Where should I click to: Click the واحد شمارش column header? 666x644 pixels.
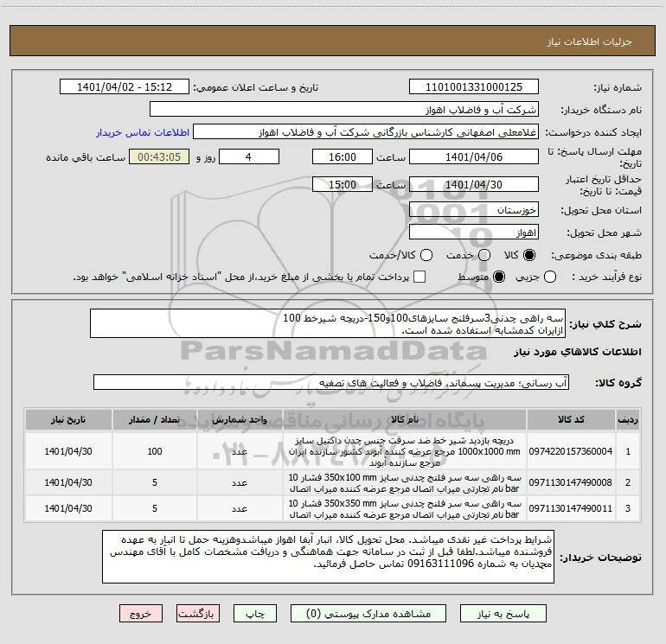click(x=240, y=419)
